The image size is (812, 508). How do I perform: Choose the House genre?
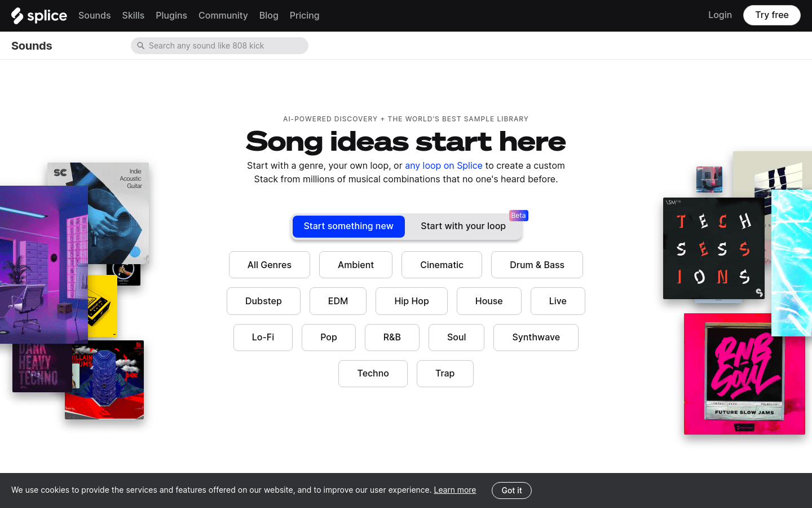click(x=489, y=301)
